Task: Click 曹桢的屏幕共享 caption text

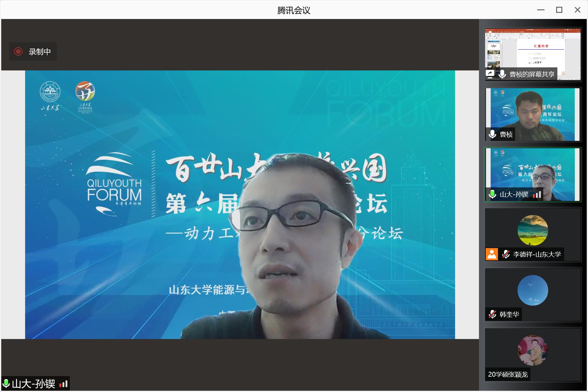Action: pyautogui.click(x=532, y=74)
